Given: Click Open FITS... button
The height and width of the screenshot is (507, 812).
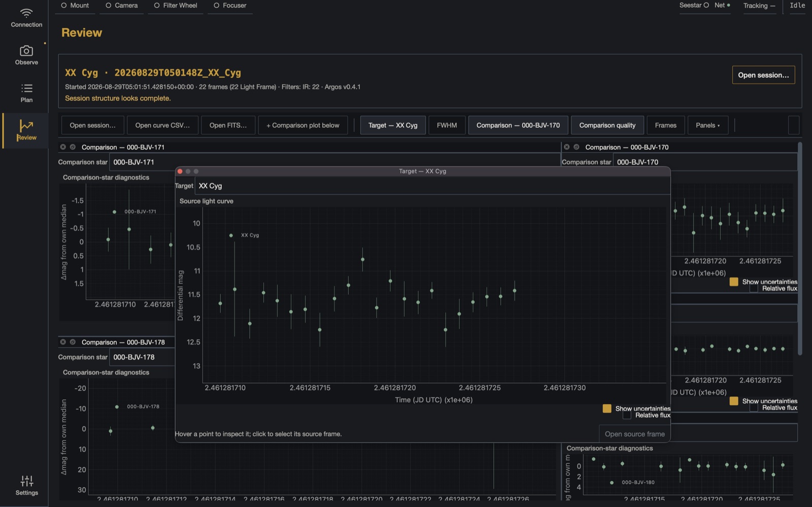Looking at the screenshot, I should coord(228,125).
